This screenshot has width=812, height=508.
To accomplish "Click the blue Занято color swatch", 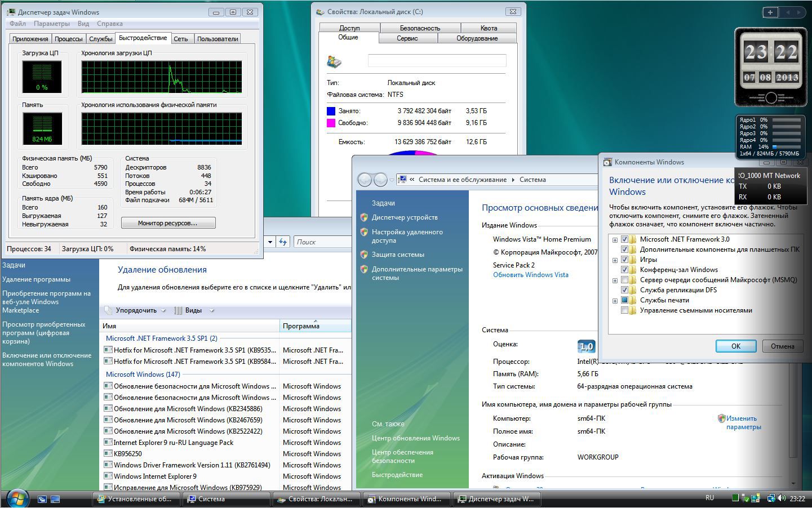I will (331, 111).
